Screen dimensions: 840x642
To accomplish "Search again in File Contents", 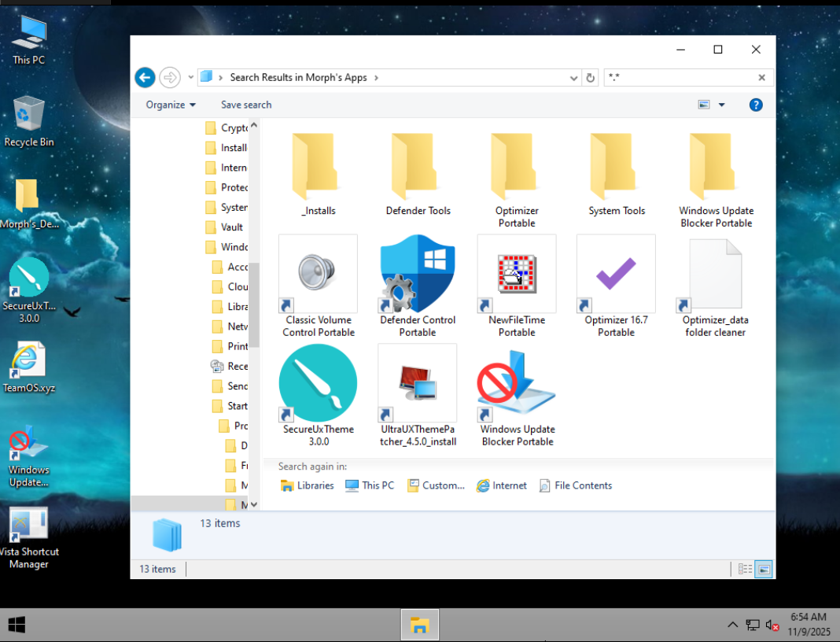I will [575, 485].
